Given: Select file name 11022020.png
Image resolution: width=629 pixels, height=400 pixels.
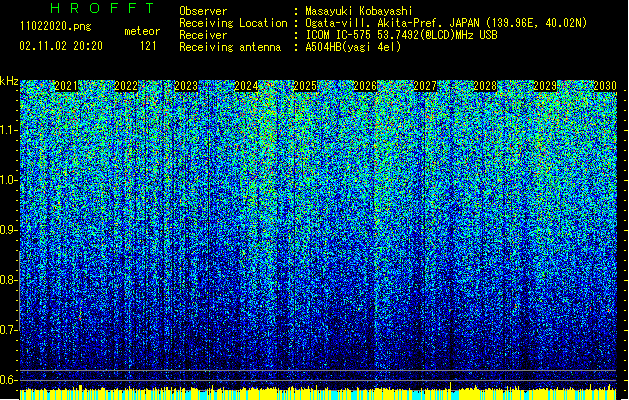Looking at the screenshot, I should click(55, 27).
